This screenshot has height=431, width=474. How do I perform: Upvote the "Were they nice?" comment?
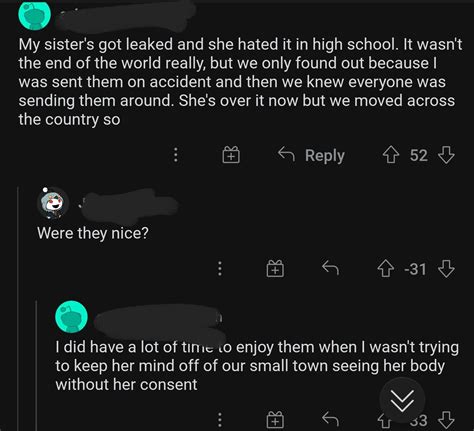[386, 269]
